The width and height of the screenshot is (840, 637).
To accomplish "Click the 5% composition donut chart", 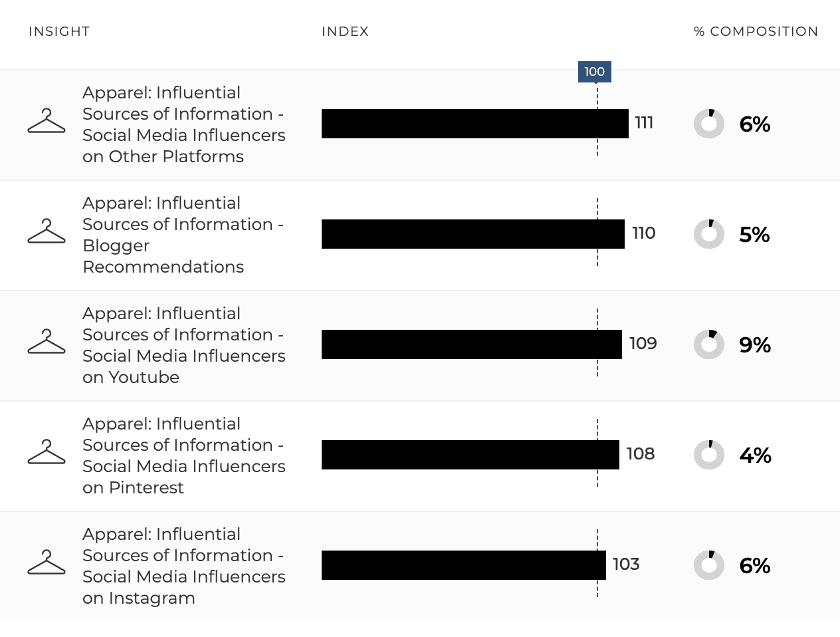I will click(x=709, y=234).
